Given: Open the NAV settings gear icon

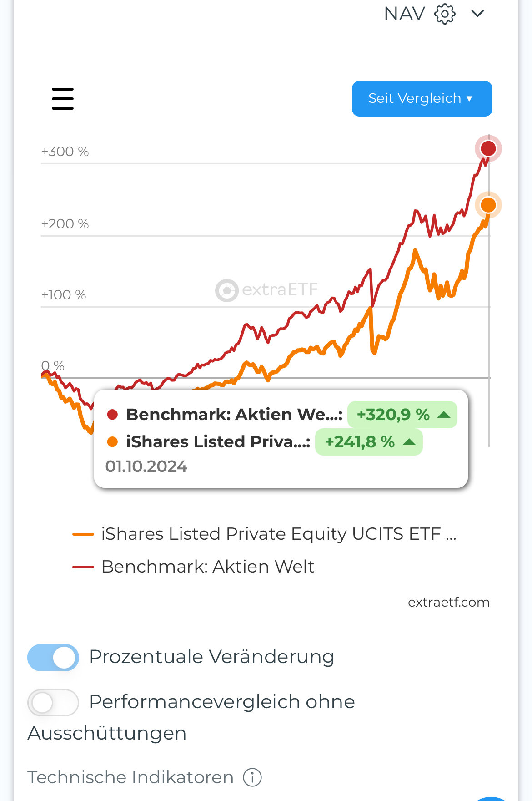Looking at the screenshot, I should [x=444, y=14].
